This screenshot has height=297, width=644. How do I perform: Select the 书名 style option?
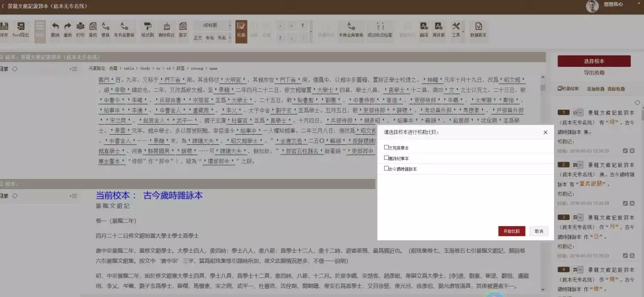click(222, 38)
